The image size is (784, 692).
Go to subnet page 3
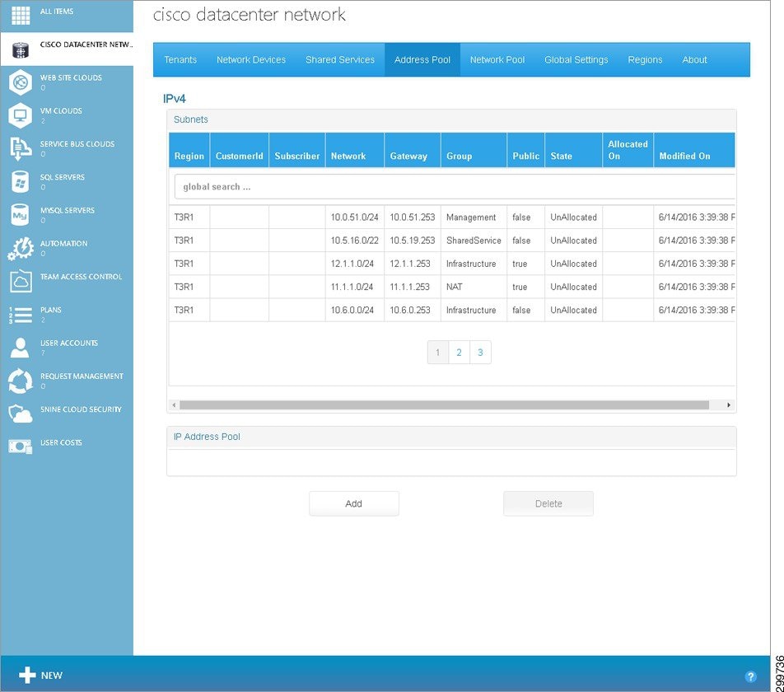click(480, 353)
